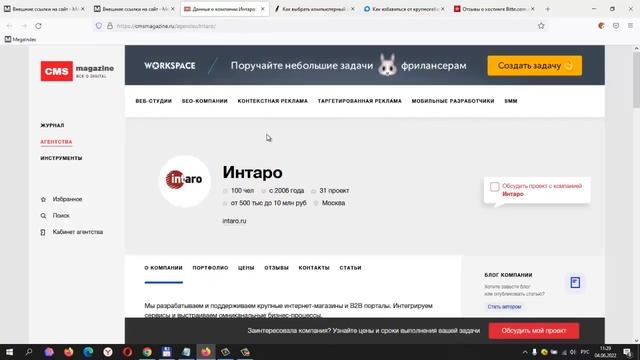Open the Windows notification center

(x=627, y=352)
